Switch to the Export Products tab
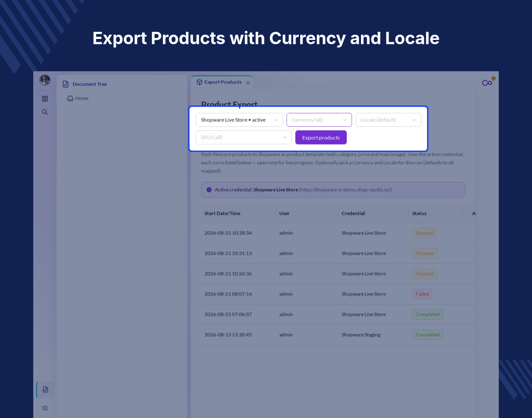532x418 pixels. point(223,82)
